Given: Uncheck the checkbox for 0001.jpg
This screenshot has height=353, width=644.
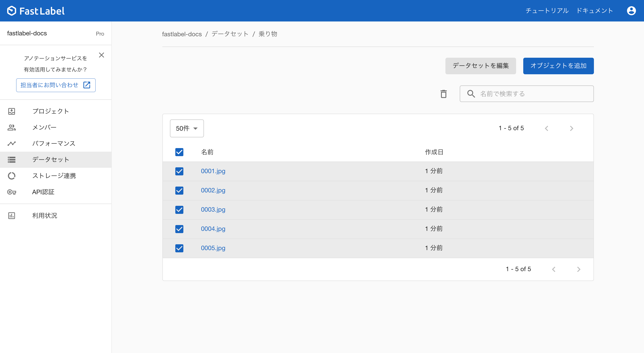Looking at the screenshot, I should point(179,171).
